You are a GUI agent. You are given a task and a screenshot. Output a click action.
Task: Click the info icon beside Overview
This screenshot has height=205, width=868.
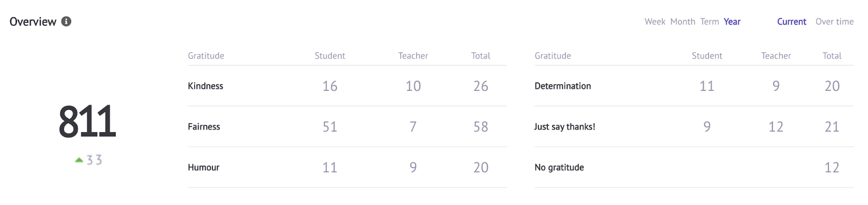(66, 21)
